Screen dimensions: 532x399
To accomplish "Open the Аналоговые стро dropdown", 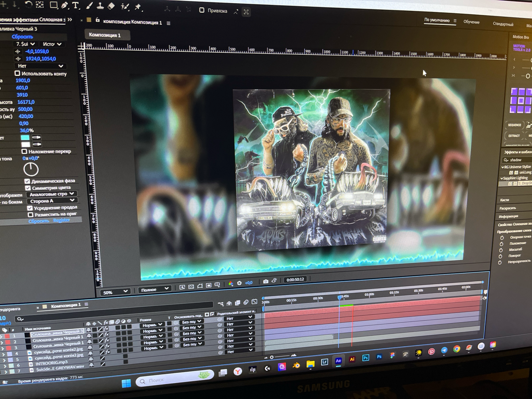I will (x=51, y=194).
